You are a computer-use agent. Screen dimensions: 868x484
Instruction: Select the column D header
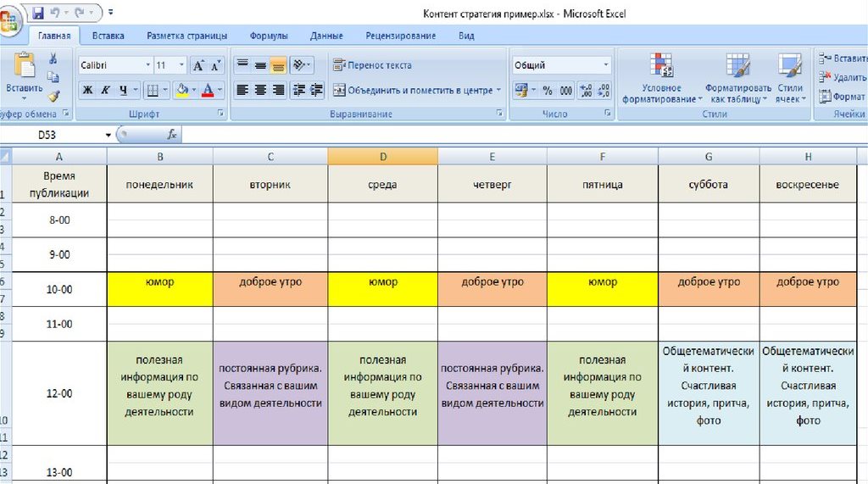(x=382, y=157)
